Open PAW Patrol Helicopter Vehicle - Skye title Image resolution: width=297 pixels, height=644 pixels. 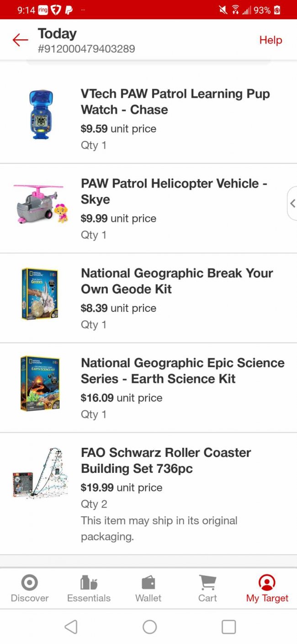coord(174,191)
